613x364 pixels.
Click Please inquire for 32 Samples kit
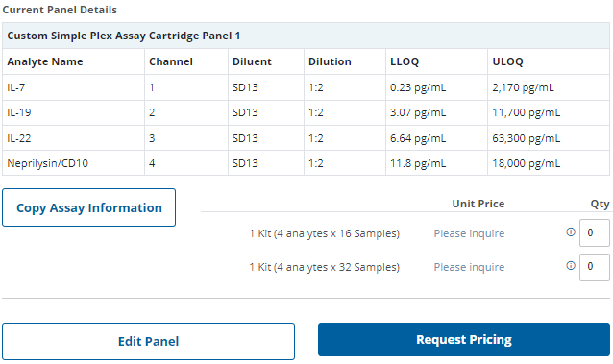(x=469, y=267)
